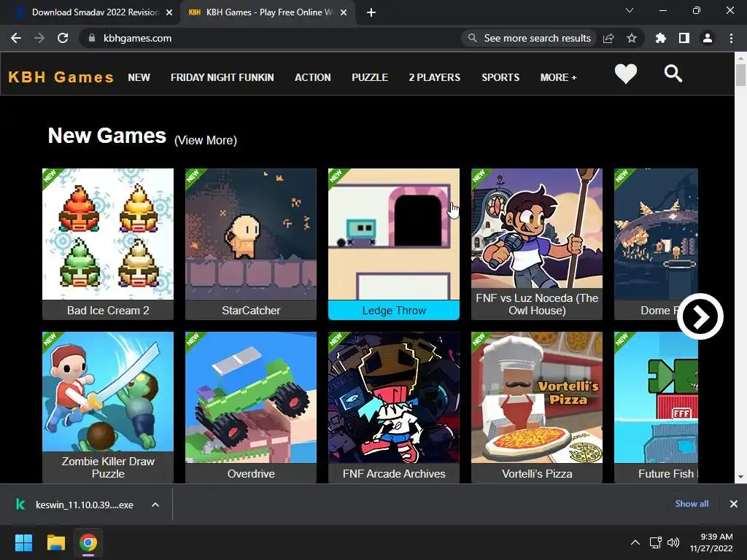747x560 pixels.
Task: Reload the kbhgames.com page
Action: pyautogui.click(x=63, y=38)
